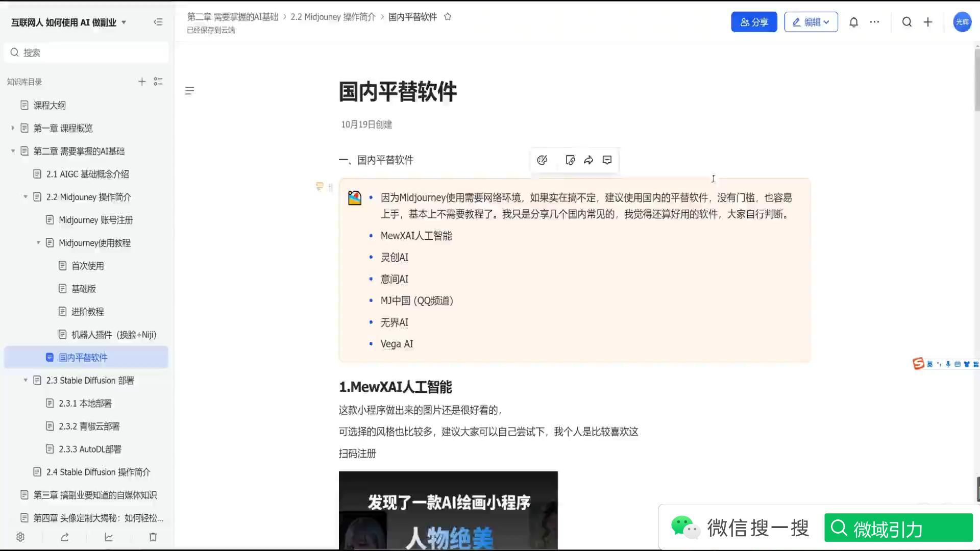Open the 编辑 edit mode dropdown

click(x=811, y=22)
